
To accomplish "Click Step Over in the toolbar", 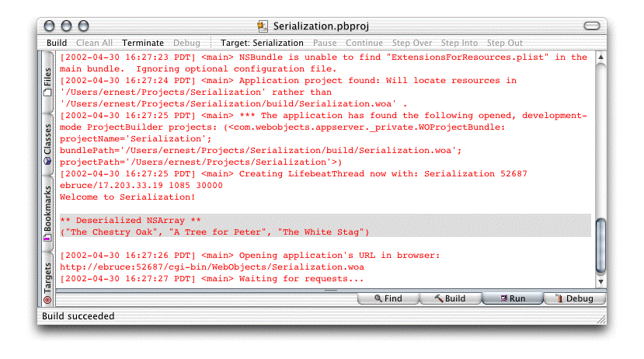I will [x=412, y=43].
